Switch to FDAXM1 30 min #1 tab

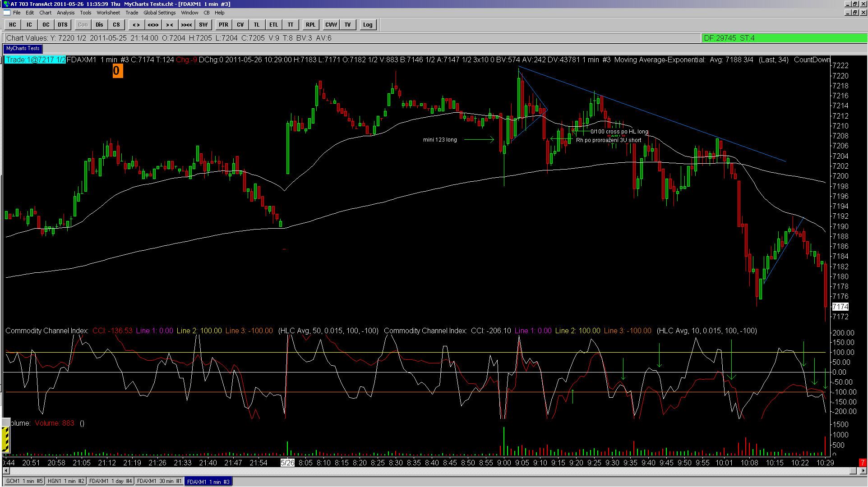click(159, 481)
